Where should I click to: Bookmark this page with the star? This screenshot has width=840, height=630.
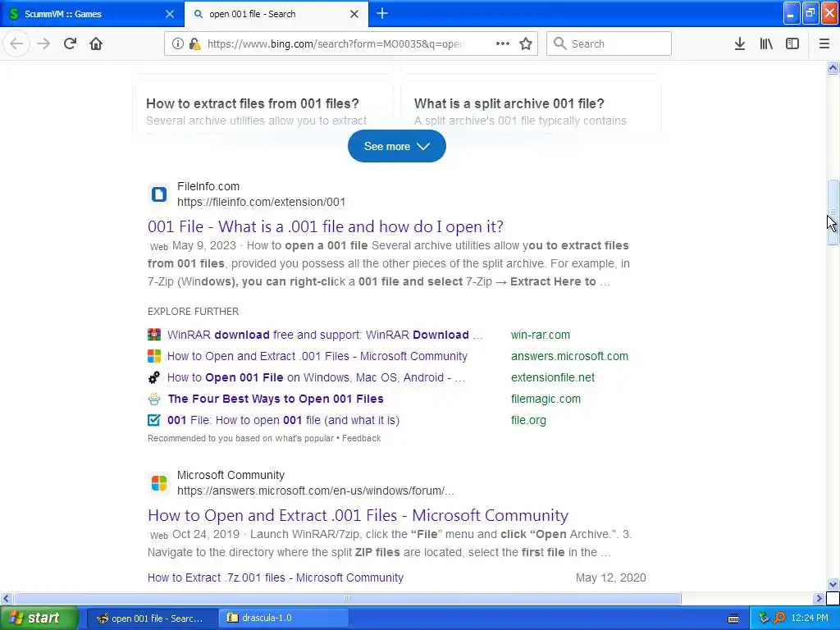[526, 44]
